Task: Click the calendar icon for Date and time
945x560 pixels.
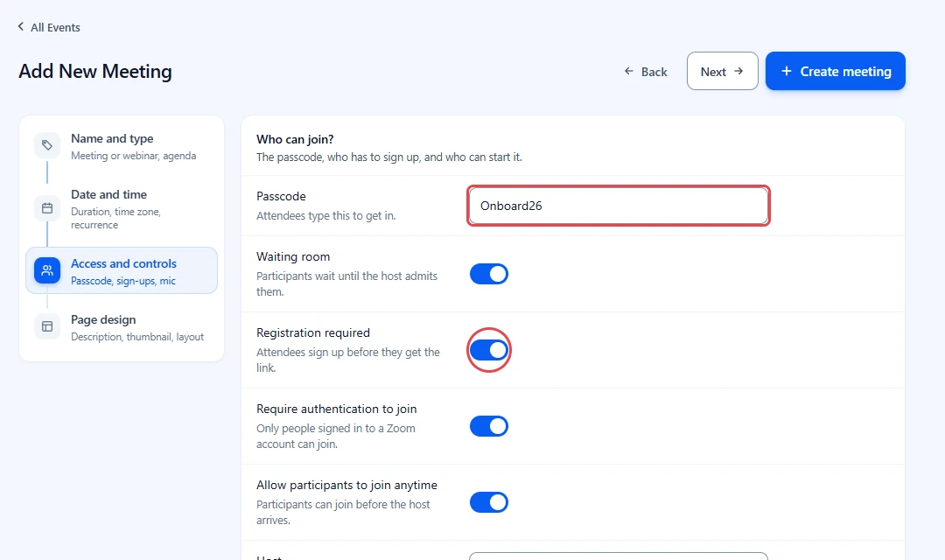Action: pyautogui.click(x=47, y=208)
